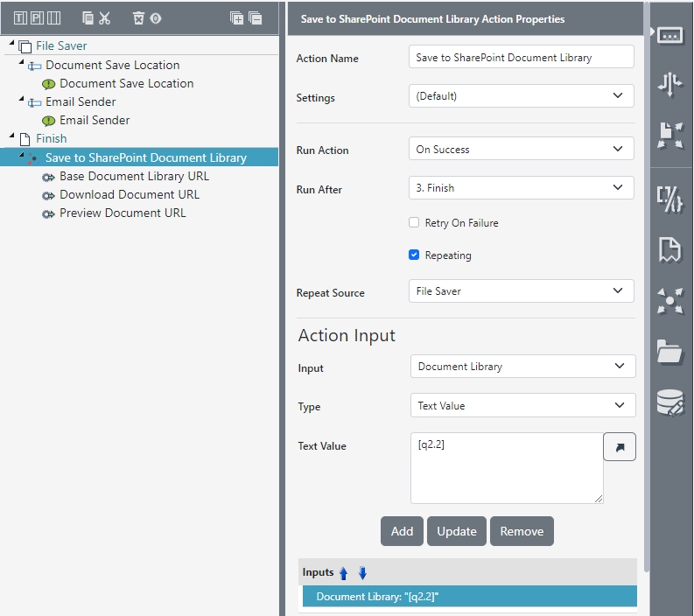The width and height of the screenshot is (694, 616).
Task: Click the collapse all nodes icon
Action: pyautogui.click(x=256, y=18)
